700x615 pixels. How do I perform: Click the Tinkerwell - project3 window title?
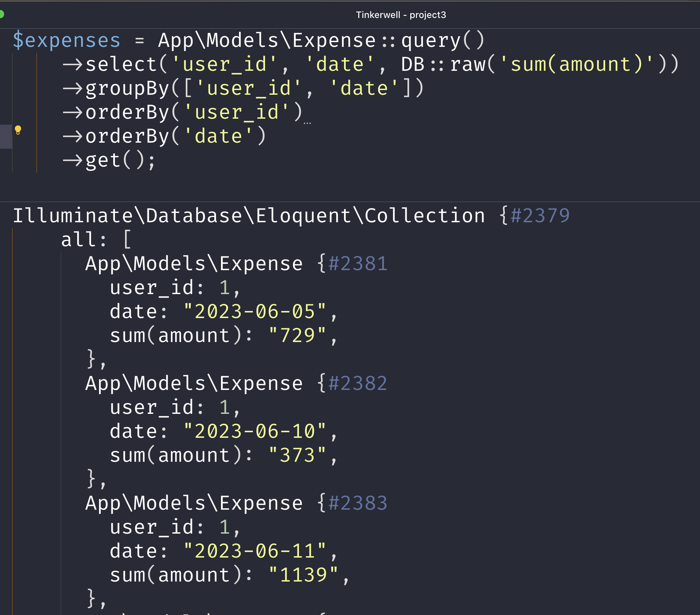point(401,15)
